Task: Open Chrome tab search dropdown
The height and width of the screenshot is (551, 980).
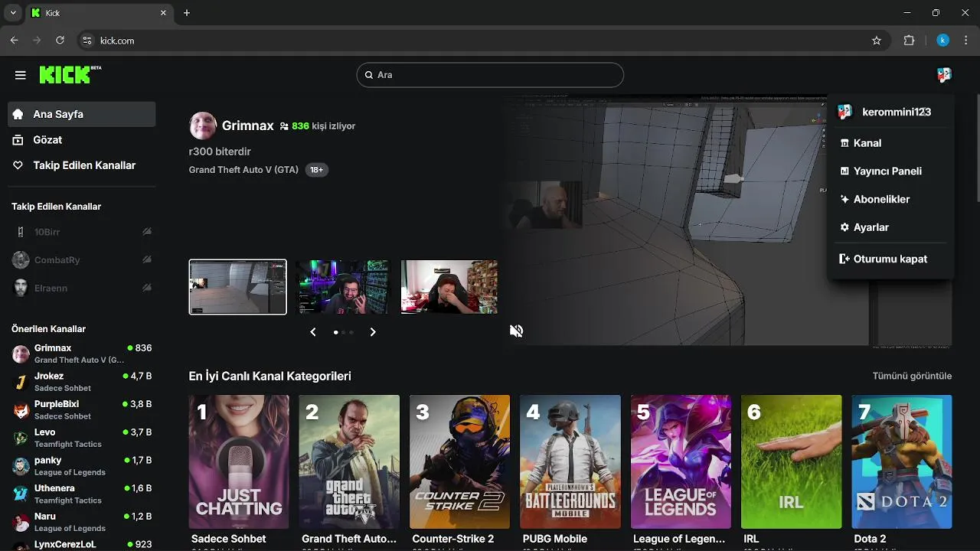Action: point(13,13)
